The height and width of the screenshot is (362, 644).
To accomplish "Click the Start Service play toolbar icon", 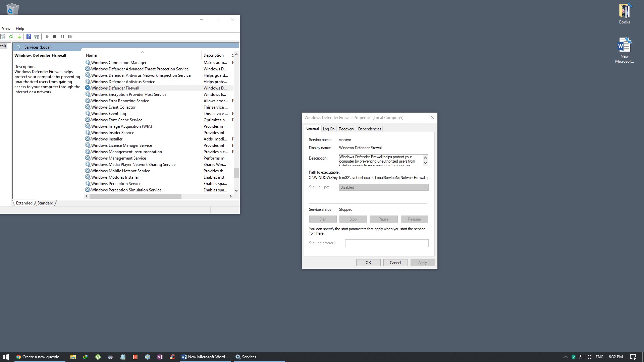I will point(47,37).
